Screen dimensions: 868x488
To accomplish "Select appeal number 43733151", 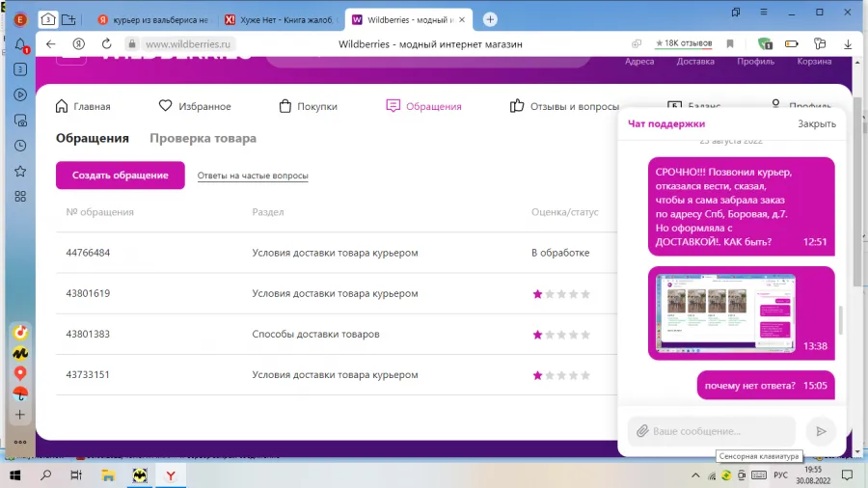I will [88, 374].
